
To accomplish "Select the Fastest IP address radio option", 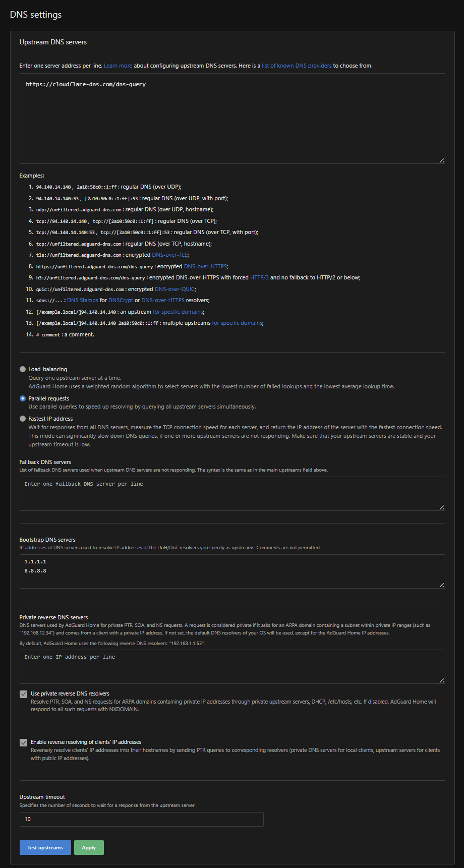I will coord(23,419).
